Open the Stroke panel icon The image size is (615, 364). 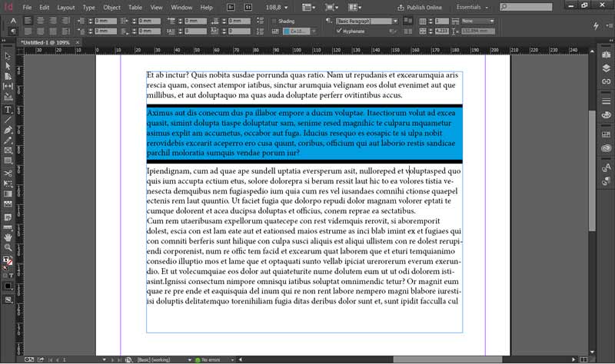606,101
